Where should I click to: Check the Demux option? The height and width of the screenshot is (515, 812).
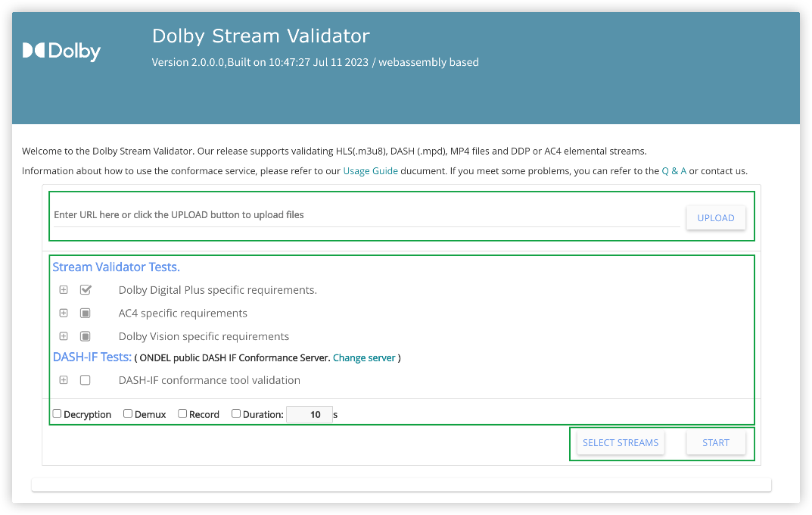[x=128, y=414]
